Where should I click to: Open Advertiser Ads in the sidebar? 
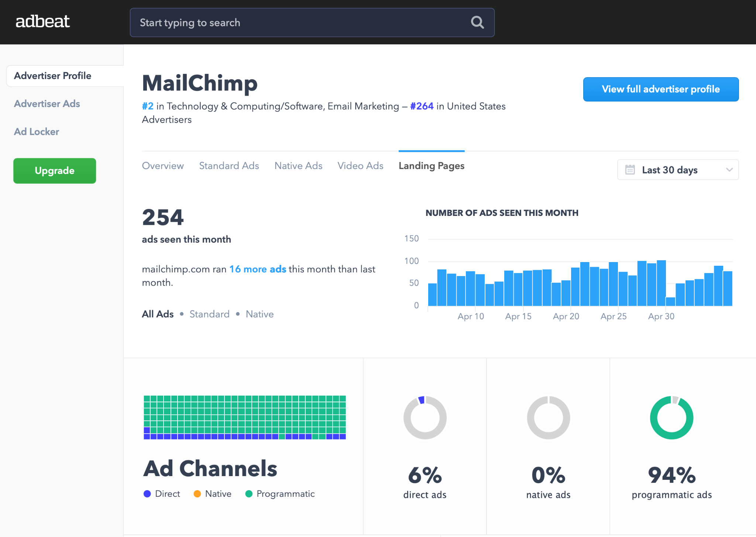click(47, 104)
